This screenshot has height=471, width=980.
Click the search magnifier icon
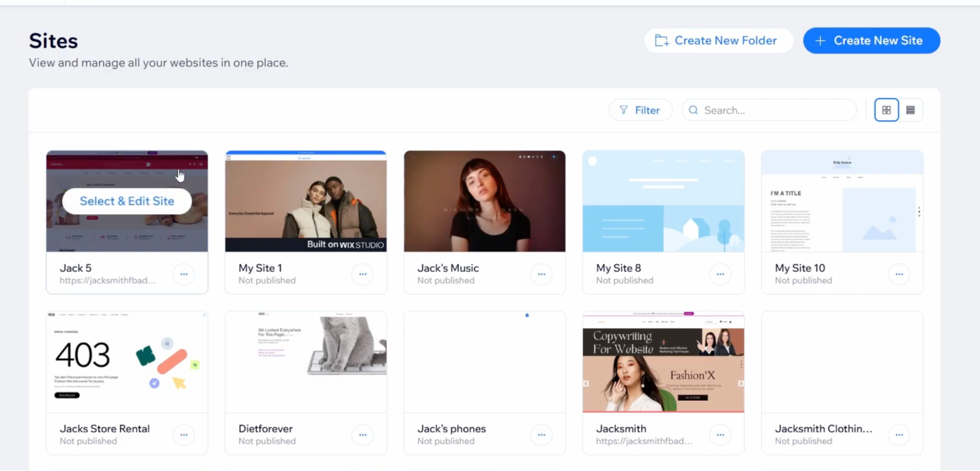(x=693, y=110)
